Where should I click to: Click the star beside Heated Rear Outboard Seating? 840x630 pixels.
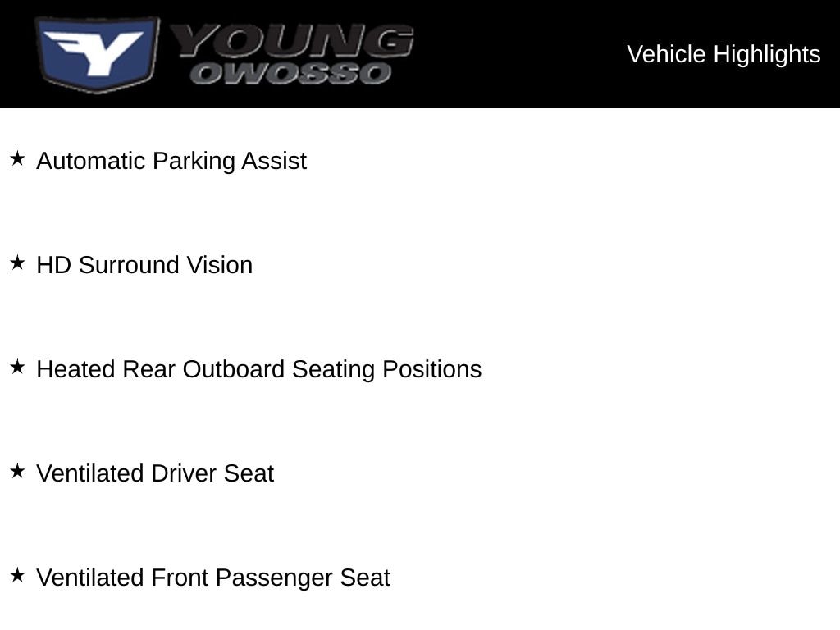pyautogui.click(x=18, y=367)
